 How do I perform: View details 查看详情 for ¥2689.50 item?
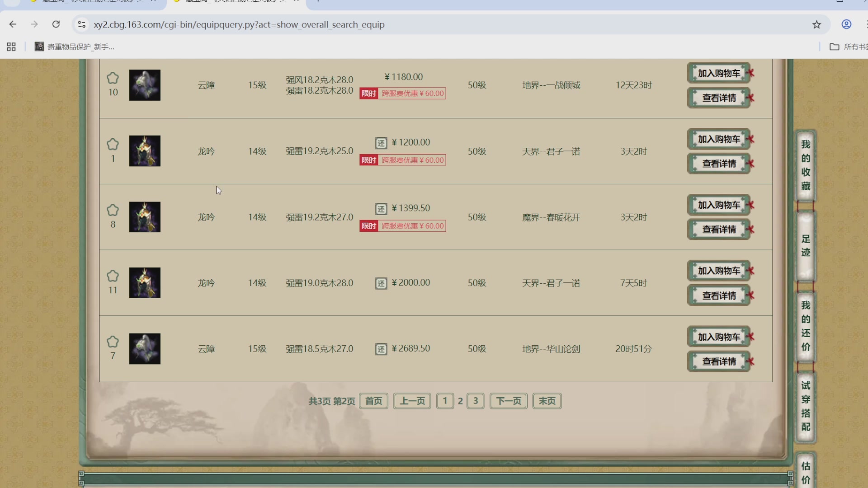(x=718, y=361)
